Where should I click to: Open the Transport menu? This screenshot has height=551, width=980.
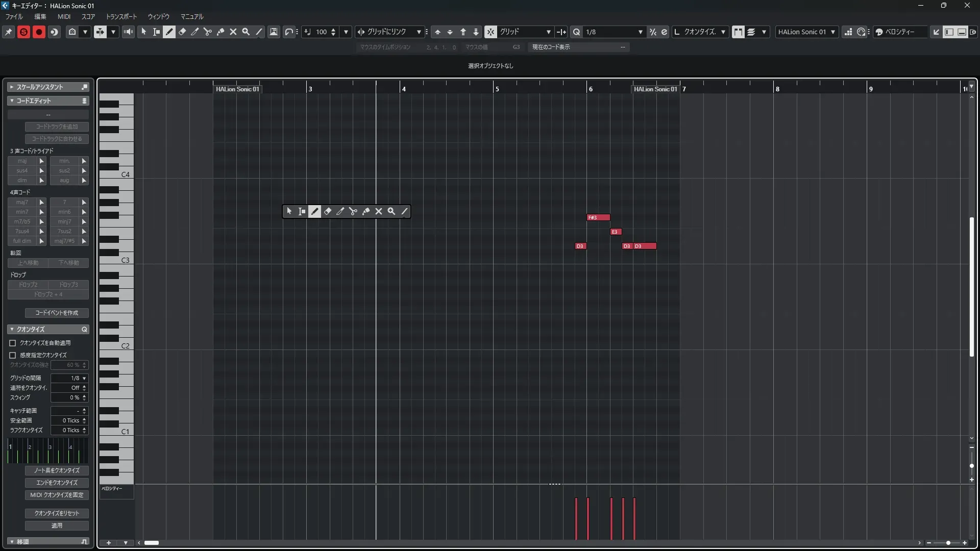point(121,17)
